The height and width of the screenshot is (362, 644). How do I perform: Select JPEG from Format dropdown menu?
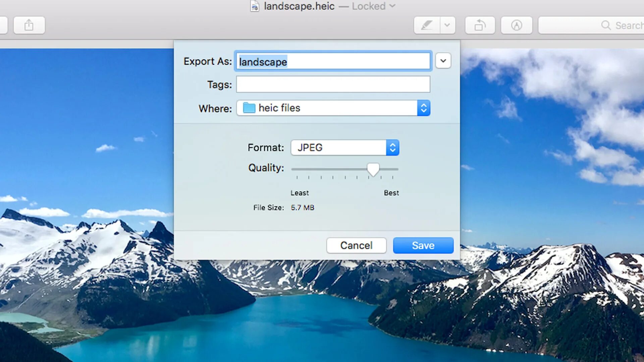pos(344,147)
